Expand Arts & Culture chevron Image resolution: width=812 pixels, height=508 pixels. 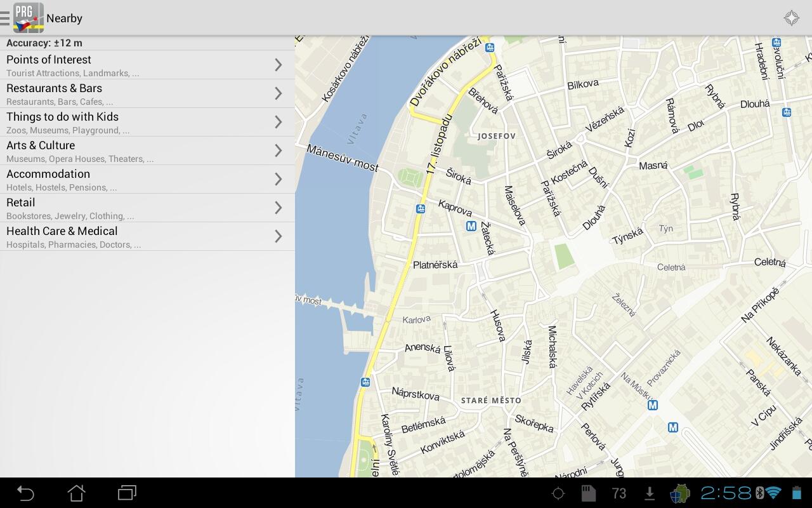278,150
